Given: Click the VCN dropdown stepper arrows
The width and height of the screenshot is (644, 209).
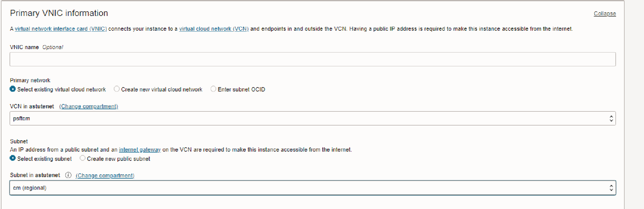Looking at the screenshot, I should coord(611,118).
